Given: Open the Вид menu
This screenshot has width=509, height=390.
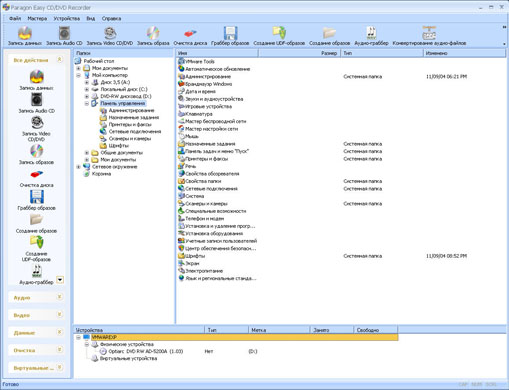Looking at the screenshot, I should pyautogui.click(x=91, y=18).
